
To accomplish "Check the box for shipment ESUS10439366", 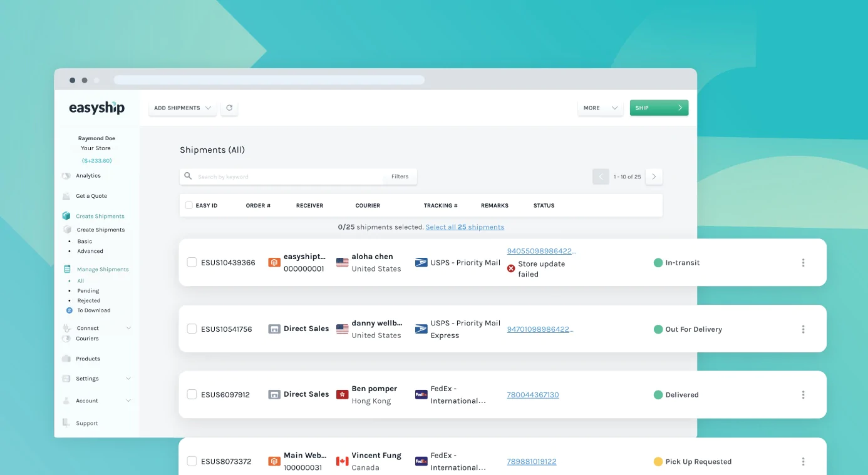I will [x=192, y=262].
